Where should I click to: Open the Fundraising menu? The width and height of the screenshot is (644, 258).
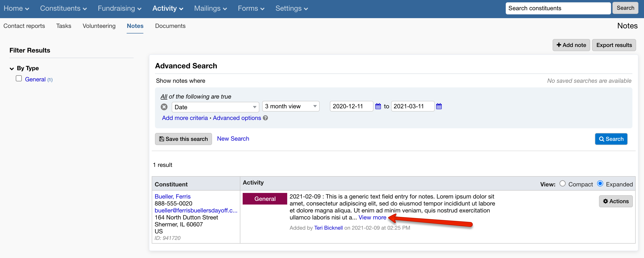coord(119,8)
